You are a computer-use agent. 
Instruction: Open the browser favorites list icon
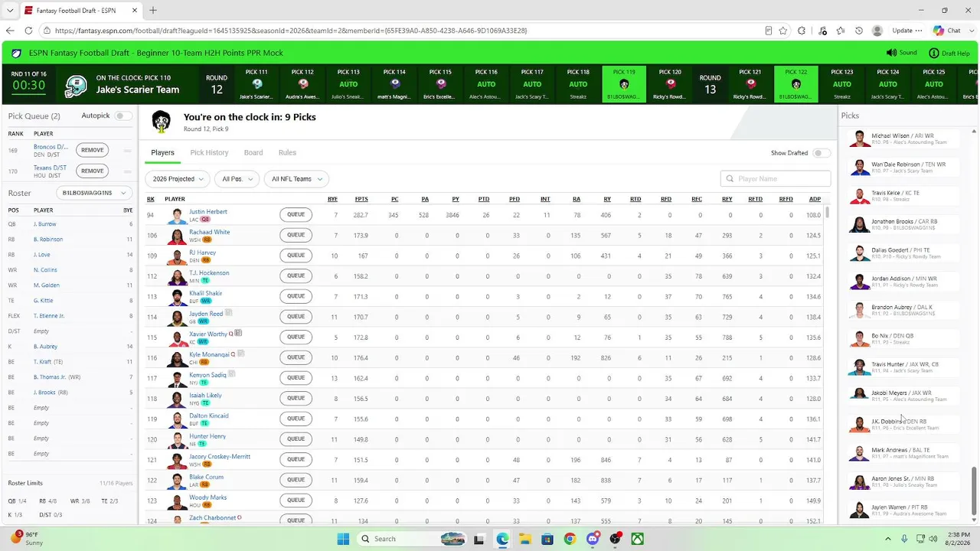(841, 31)
